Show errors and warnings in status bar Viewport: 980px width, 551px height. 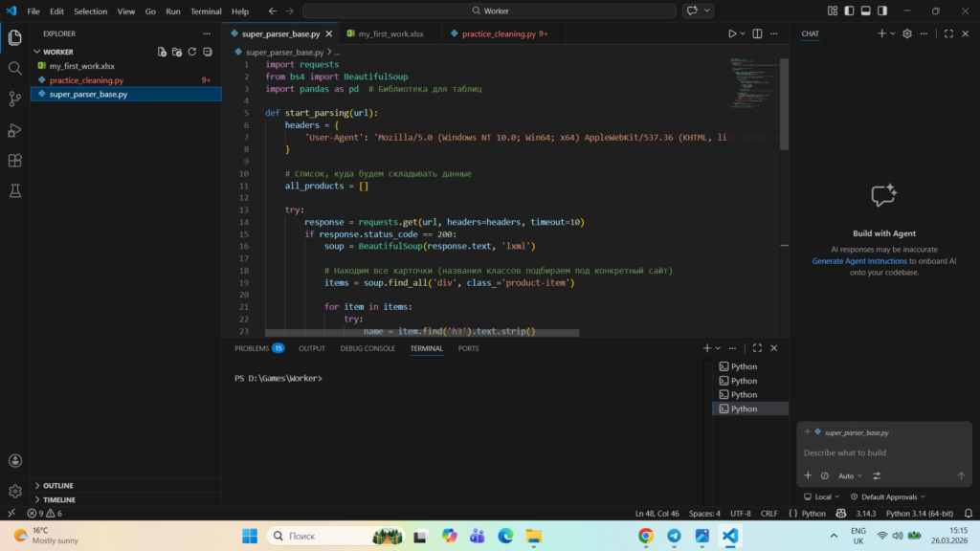click(44, 514)
